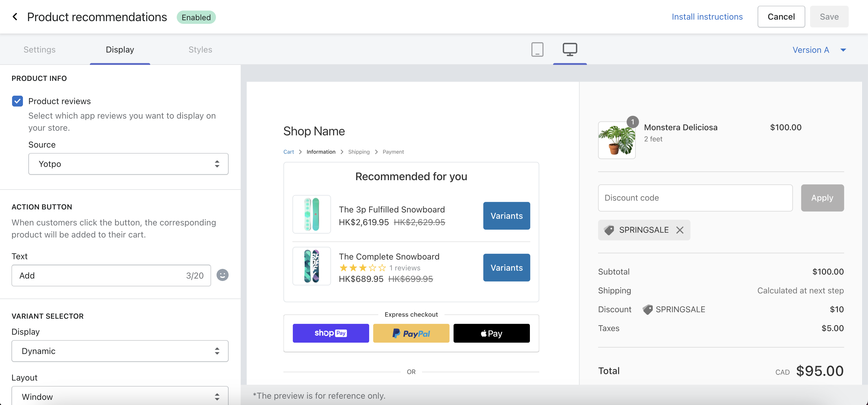Click Variants for The Complete Snowboard
This screenshot has height=405, width=868.
(x=506, y=268)
